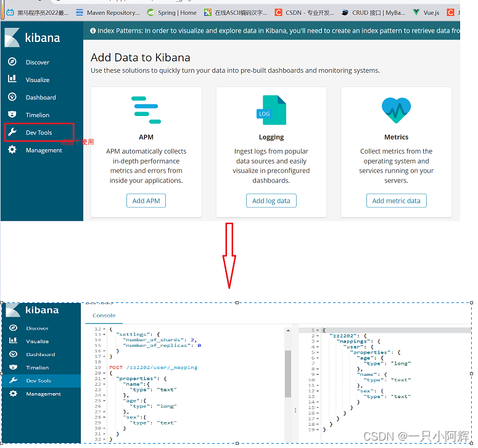Click the Add log data button
This screenshot has width=478, height=448.
pyautogui.click(x=271, y=201)
